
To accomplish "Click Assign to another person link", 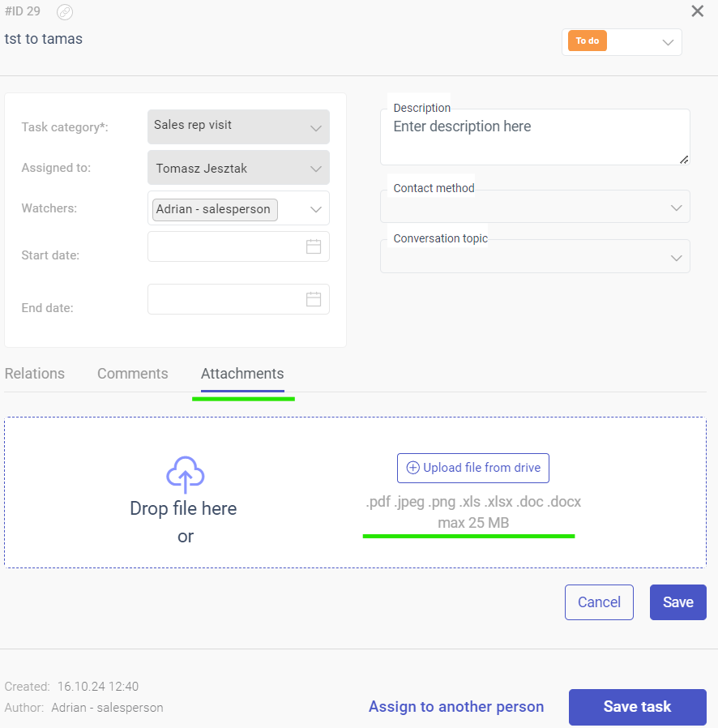I will pos(456,707).
